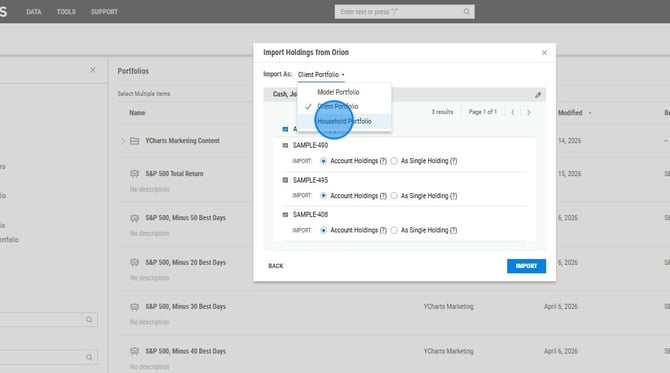
Task: Open the Import As Client Portfolio dropdown
Action: [x=321, y=74]
